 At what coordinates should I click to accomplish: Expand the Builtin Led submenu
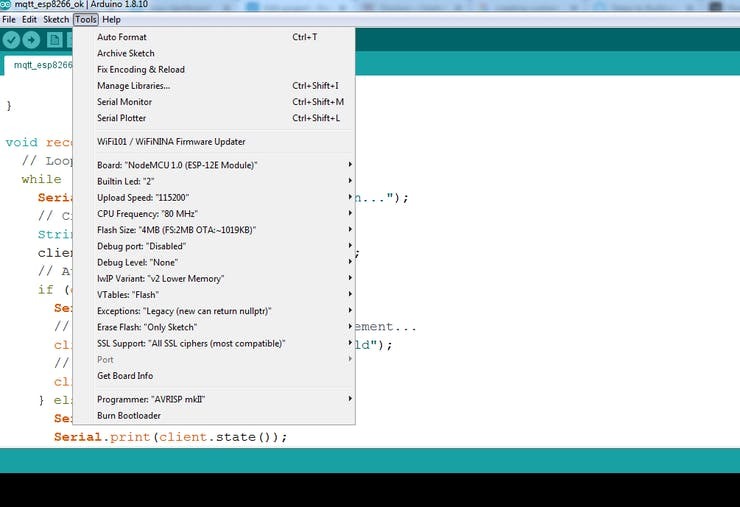pos(213,181)
